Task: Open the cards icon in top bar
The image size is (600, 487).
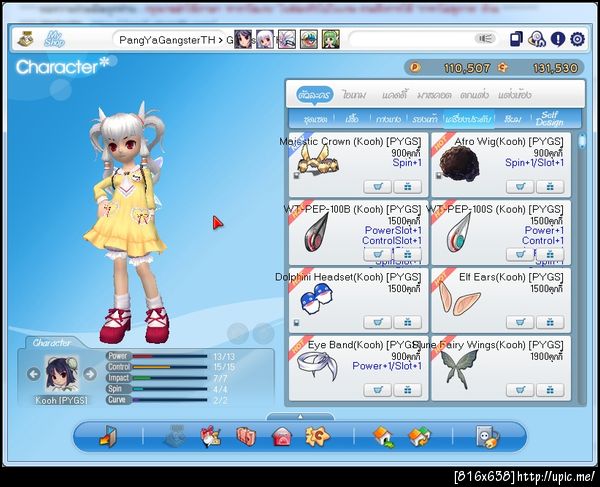Action: 516,39
